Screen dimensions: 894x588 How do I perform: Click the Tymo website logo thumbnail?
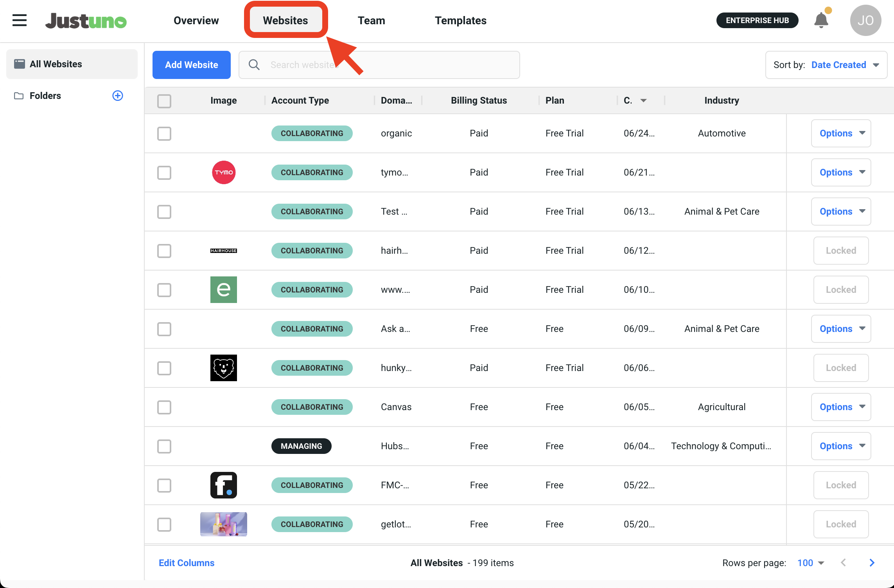point(224,172)
